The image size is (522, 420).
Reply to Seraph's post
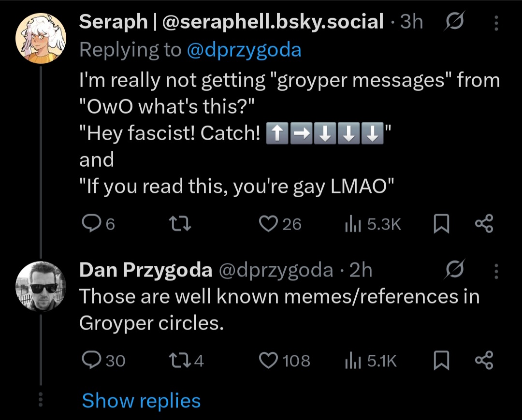point(90,223)
